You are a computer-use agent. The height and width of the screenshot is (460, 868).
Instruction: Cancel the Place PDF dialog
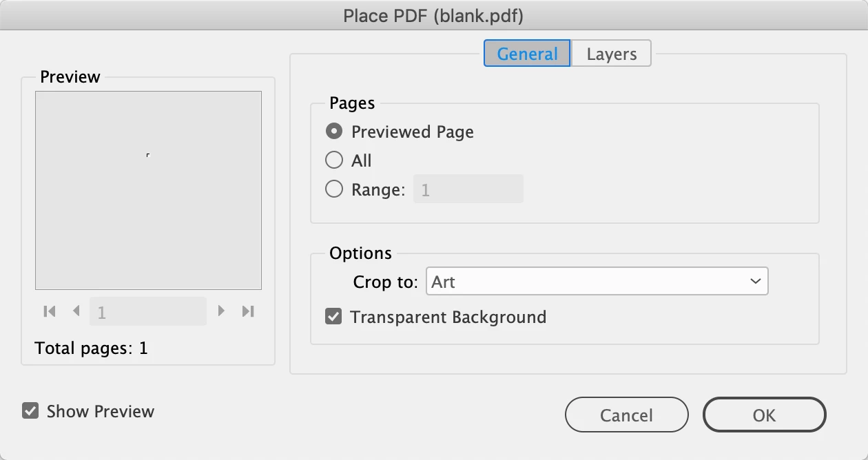coord(626,415)
